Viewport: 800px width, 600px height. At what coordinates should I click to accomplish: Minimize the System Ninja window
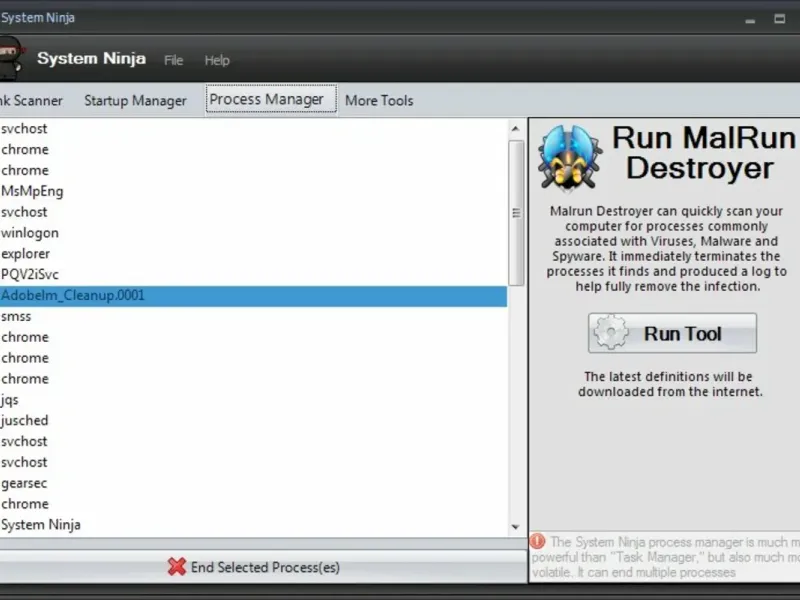click(x=750, y=20)
